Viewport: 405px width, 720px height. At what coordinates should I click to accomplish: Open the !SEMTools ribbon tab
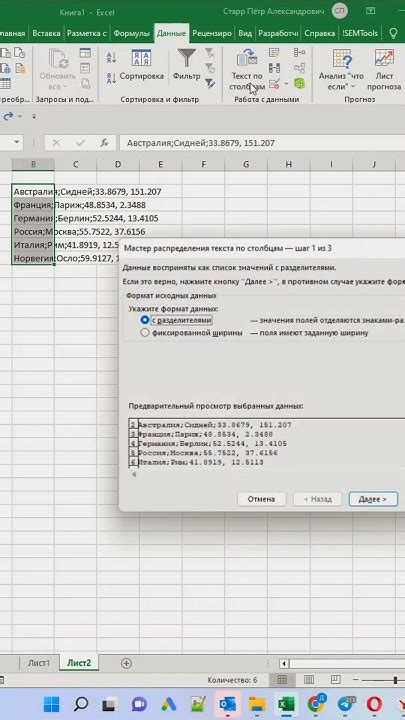click(x=360, y=34)
